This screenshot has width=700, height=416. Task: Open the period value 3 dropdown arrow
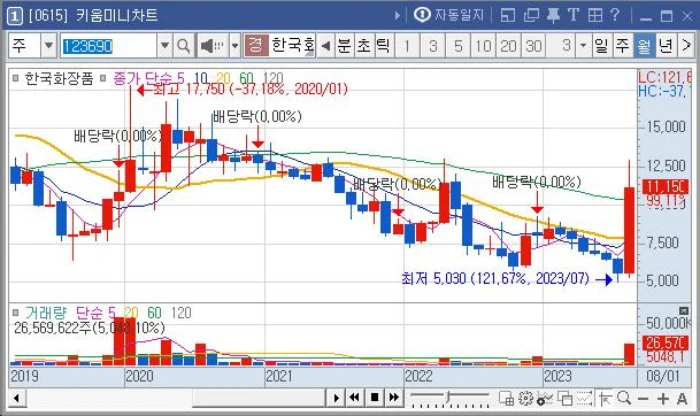click(583, 46)
